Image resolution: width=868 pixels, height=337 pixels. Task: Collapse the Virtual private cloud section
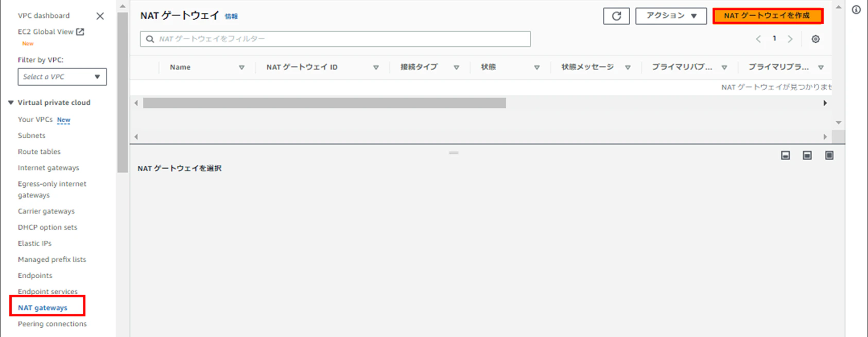[x=11, y=103]
